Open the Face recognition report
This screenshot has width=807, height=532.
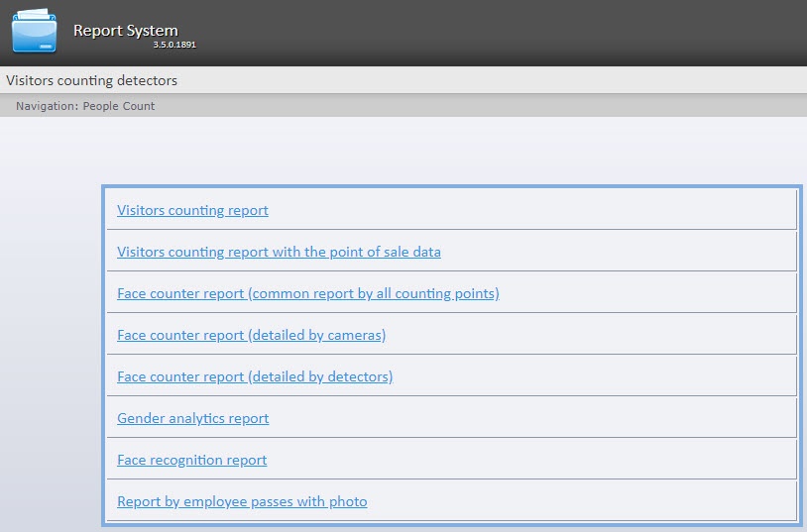coord(191,460)
